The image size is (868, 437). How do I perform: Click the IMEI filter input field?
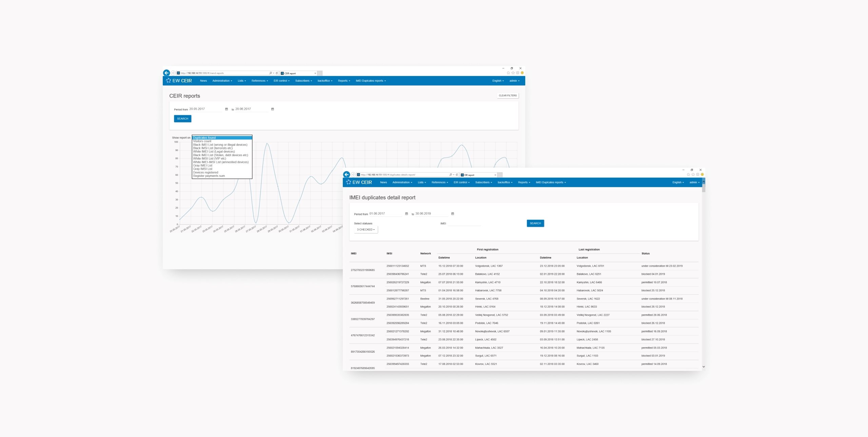(x=464, y=223)
